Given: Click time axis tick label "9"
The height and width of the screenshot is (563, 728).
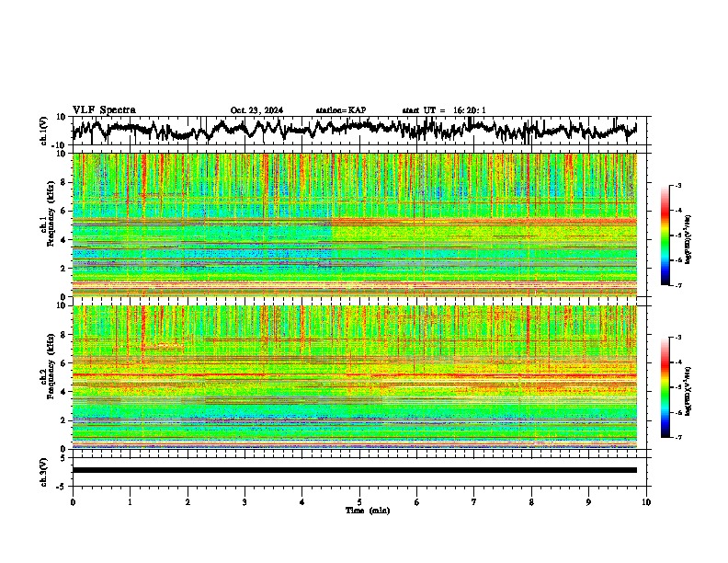Looking at the screenshot, I should click(x=588, y=502).
